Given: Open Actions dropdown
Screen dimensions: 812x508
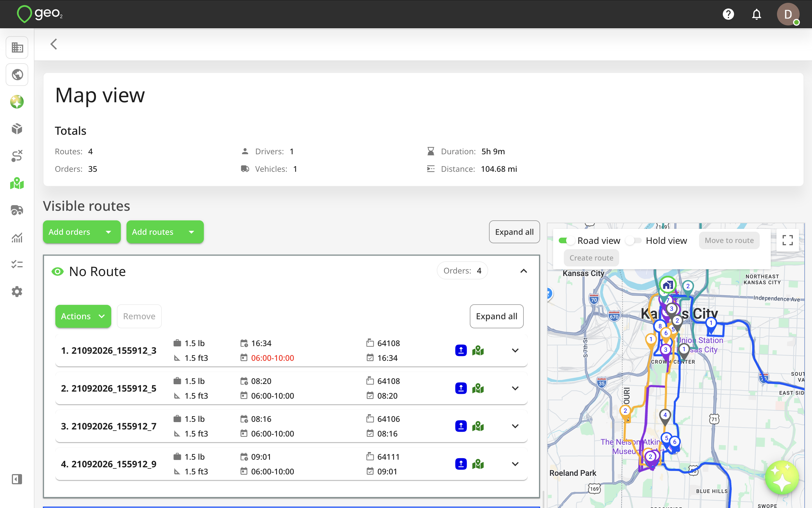Looking at the screenshot, I should pyautogui.click(x=83, y=316).
